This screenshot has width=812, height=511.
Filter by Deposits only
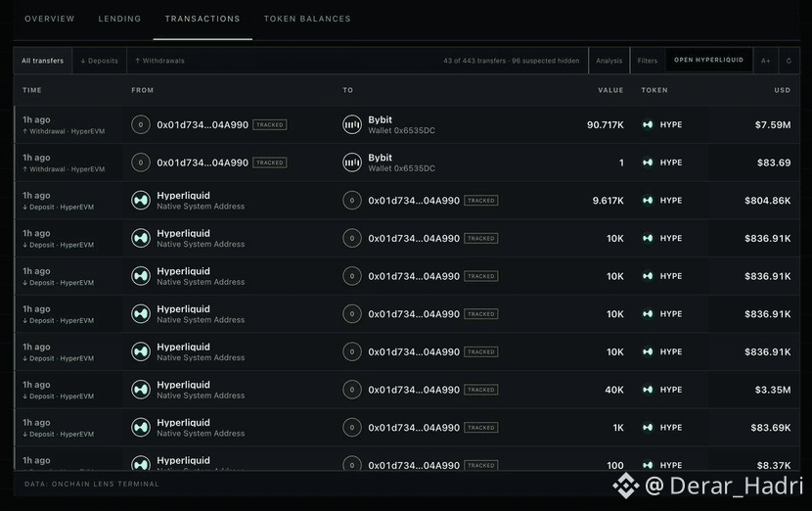[x=100, y=61]
